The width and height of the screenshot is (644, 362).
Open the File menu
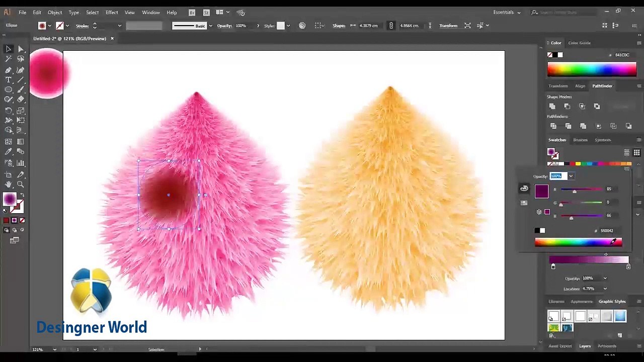(23, 13)
